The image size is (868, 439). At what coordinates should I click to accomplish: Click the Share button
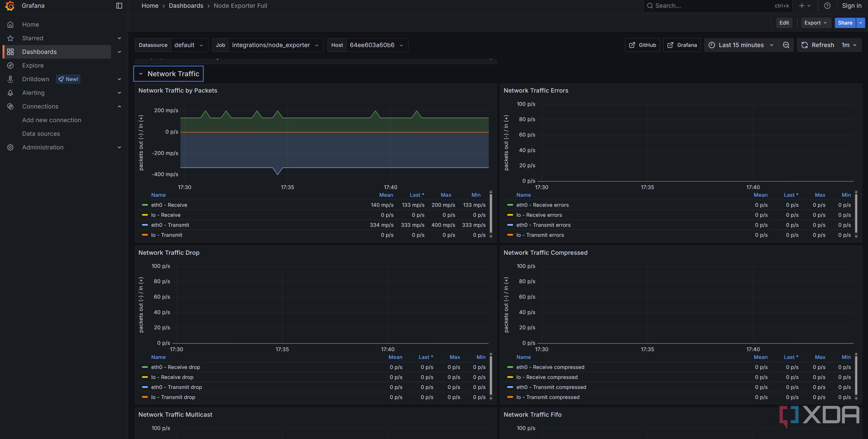(845, 23)
